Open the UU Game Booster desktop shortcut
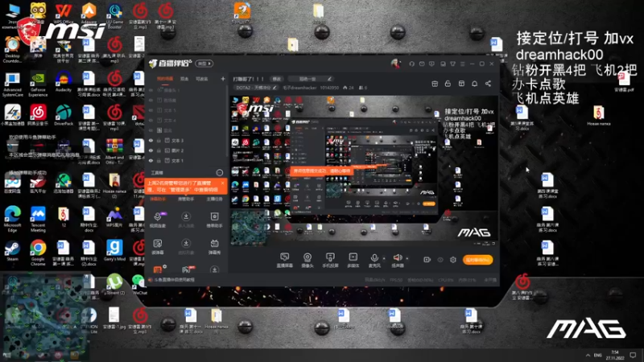 tap(114, 15)
